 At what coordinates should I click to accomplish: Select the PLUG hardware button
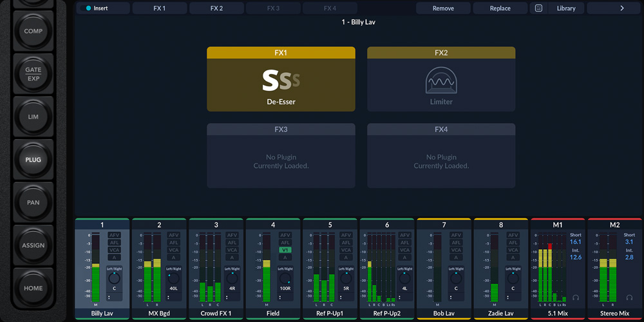tap(33, 160)
